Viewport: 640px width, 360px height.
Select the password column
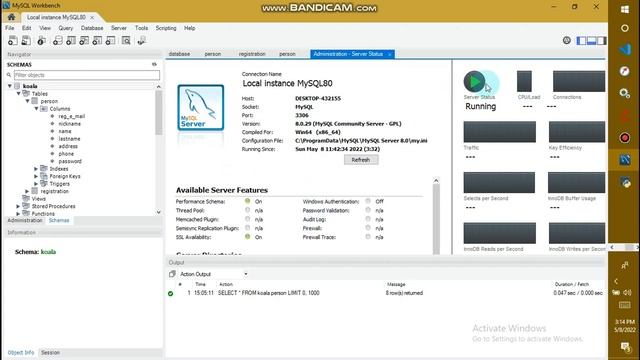pyautogui.click(x=70, y=161)
